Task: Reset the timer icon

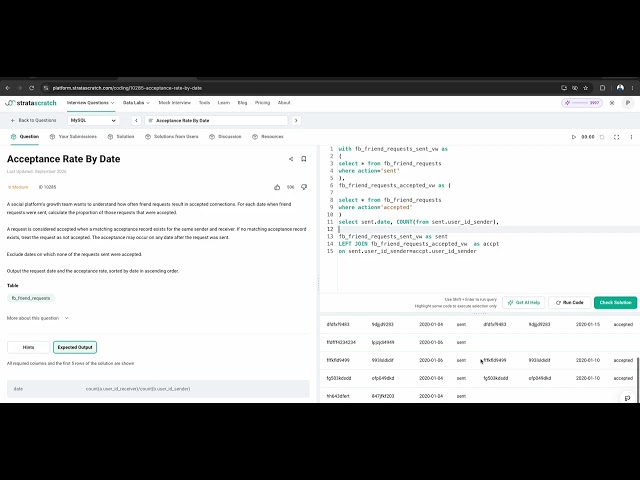Action: coord(602,137)
